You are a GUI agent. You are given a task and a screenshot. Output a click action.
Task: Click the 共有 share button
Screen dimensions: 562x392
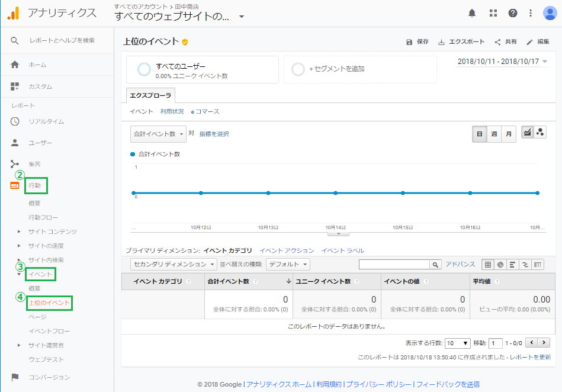tap(506, 42)
